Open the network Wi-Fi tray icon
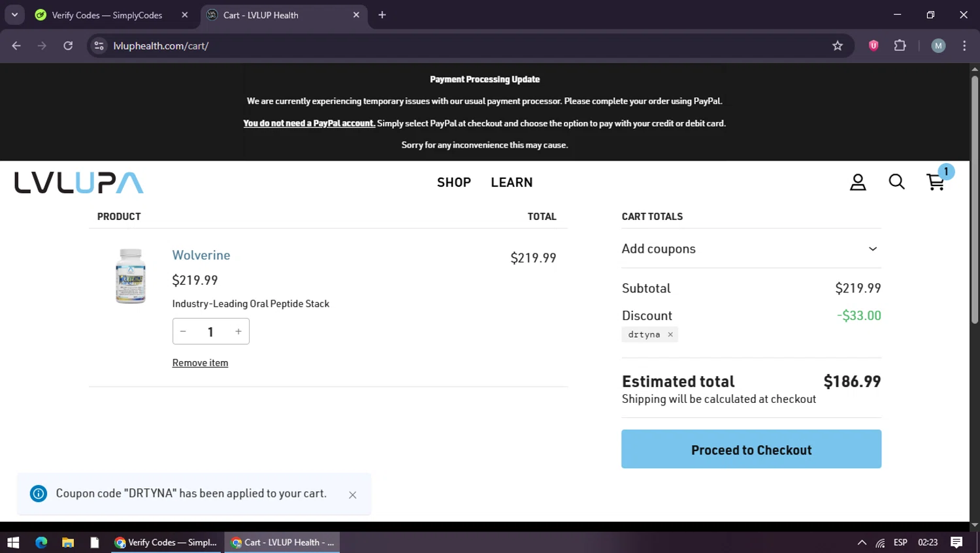This screenshot has height=553, width=980. tap(881, 543)
